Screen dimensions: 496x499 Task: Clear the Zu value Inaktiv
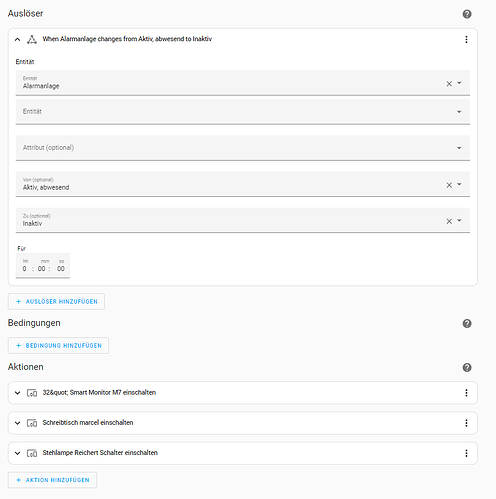449,221
